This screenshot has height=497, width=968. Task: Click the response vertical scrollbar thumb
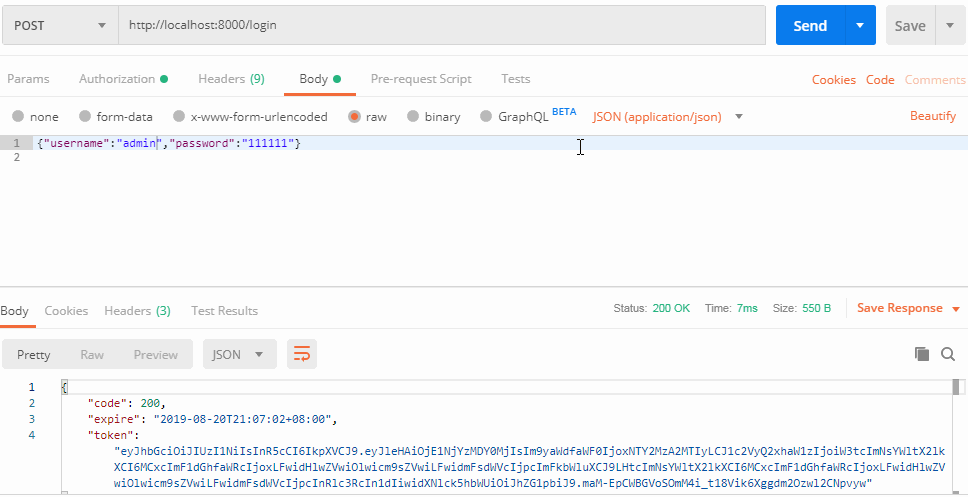point(956,387)
